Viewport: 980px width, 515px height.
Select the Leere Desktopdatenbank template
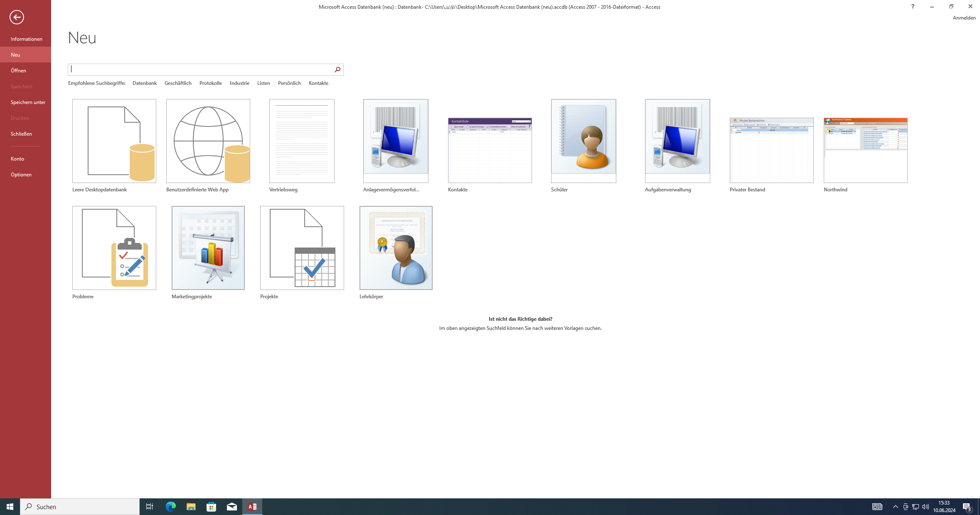pos(114,141)
